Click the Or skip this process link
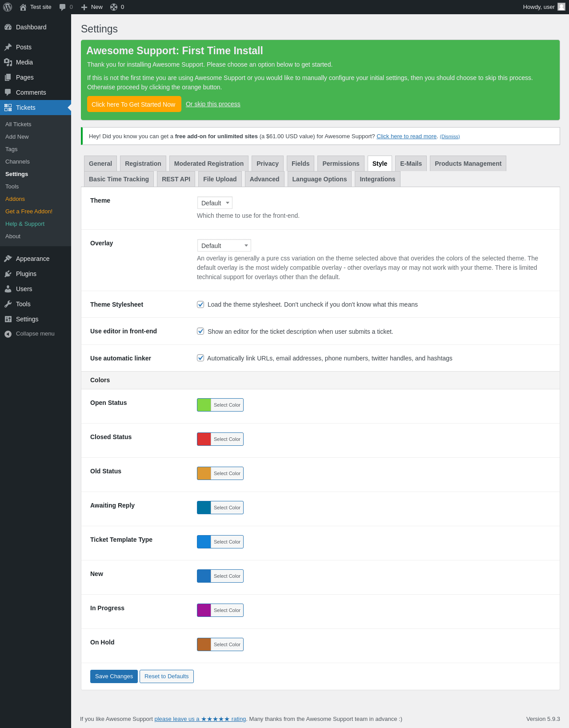This screenshot has width=569, height=728. click(213, 104)
